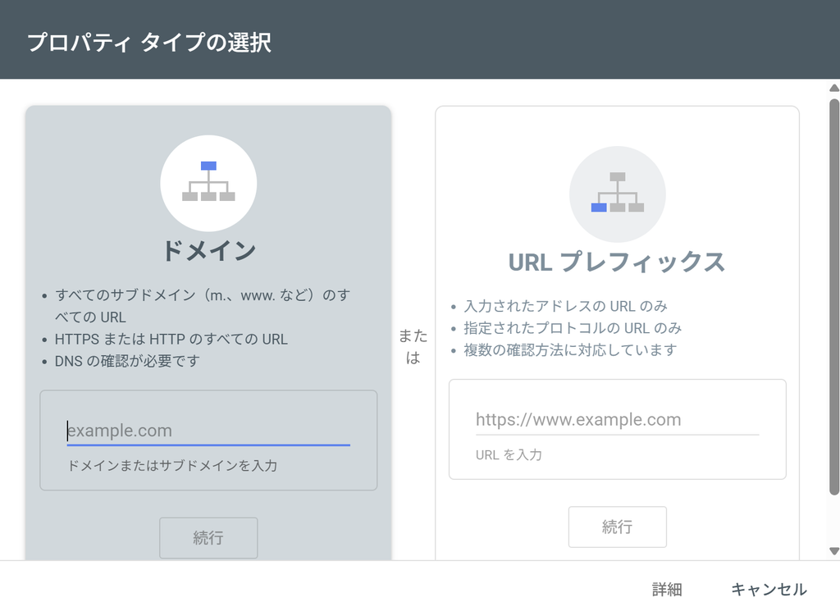Viewport: 840px width, 616px height.
Task: Click the URL プレフィックス sitemap icon
Action: (617, 194)
